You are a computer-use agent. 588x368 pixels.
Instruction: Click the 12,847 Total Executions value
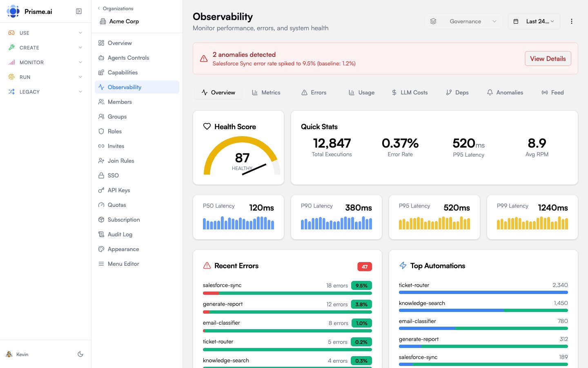pyautogui.click(x=332, y=143)
